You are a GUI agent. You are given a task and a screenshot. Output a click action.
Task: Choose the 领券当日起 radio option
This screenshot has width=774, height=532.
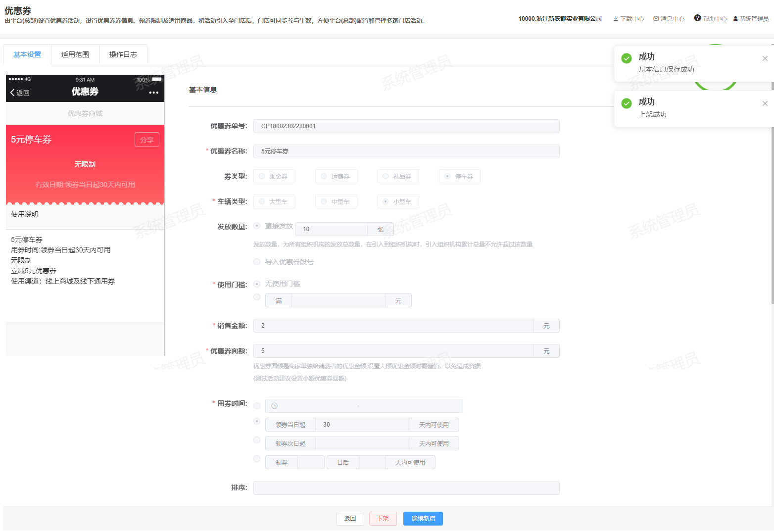coord(257,421)
